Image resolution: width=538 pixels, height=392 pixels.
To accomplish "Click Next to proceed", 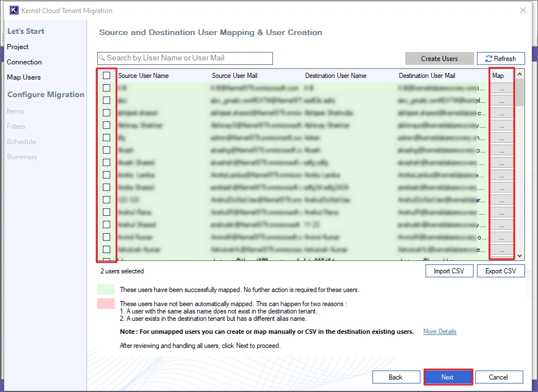I will click(x=448, y=377).
